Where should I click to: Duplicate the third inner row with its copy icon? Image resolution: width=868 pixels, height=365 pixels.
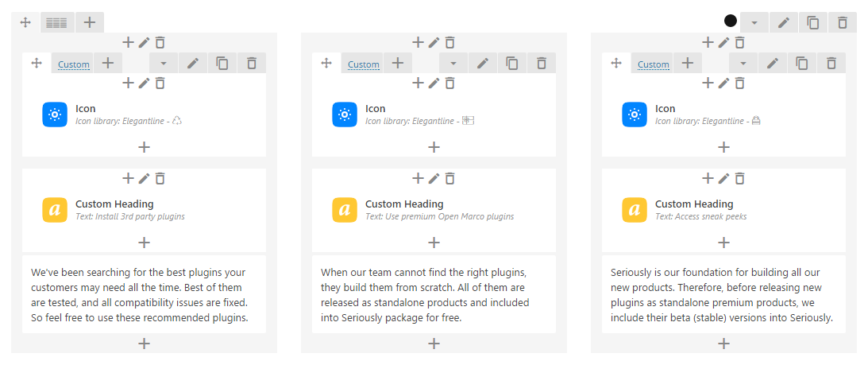pyautogui.click(x=801, y=64)
